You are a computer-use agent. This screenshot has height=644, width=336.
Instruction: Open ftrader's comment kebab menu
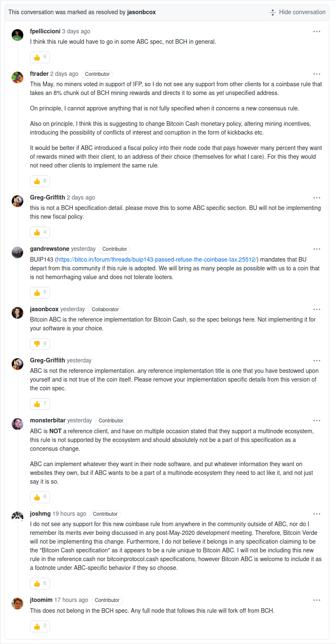317,74
